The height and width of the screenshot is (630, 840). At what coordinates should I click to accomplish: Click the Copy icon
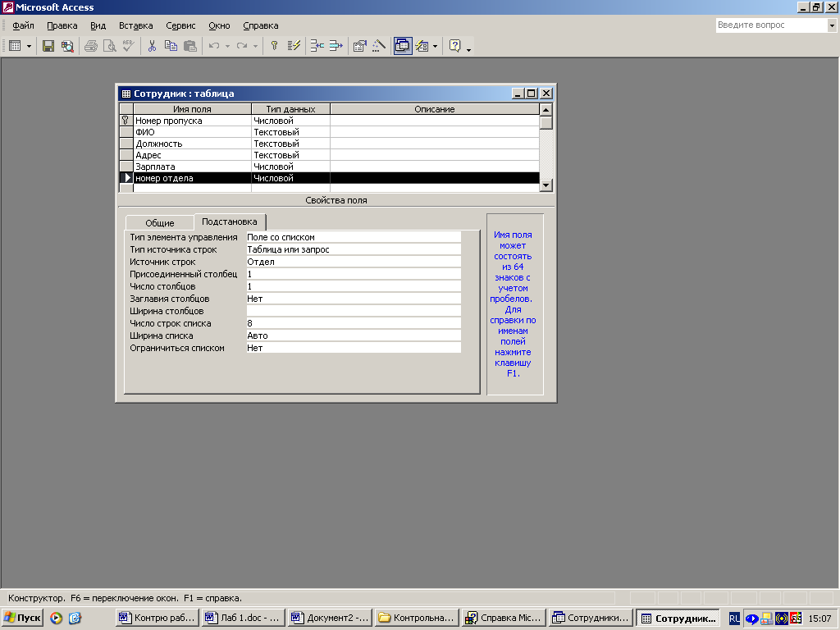171,46
